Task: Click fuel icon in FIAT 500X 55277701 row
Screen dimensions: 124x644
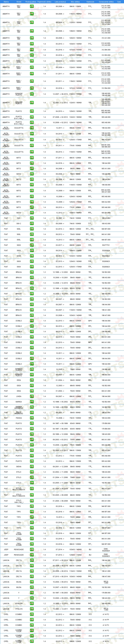Action: pyautogui.click(x=32, y=245)
